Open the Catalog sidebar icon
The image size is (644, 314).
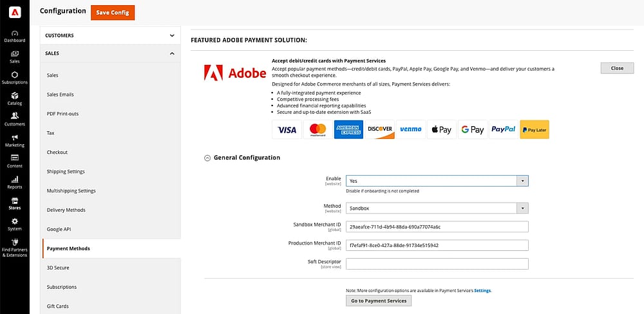click(15, 99)
